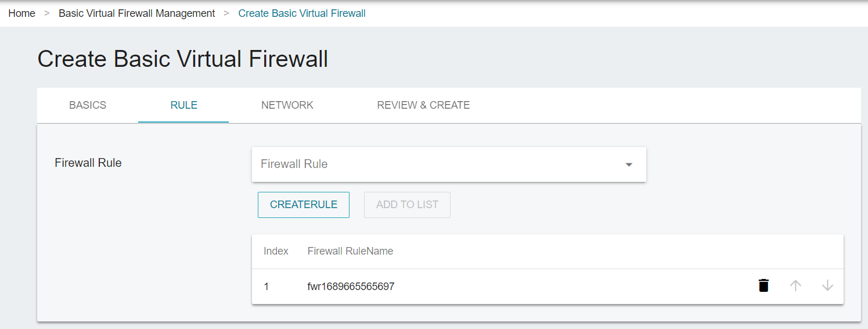This screenshot has height=329, width=868.
Task: Click the Create Basic Virtual Firewall heading
Action: pos(183,59)
